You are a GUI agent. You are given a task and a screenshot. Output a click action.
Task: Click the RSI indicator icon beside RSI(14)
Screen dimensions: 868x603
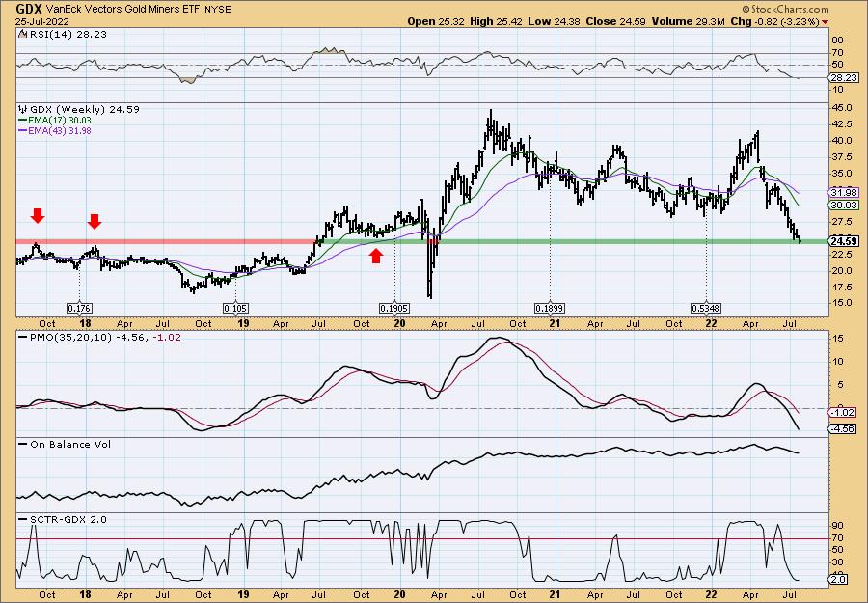click(x=22, y=34)
